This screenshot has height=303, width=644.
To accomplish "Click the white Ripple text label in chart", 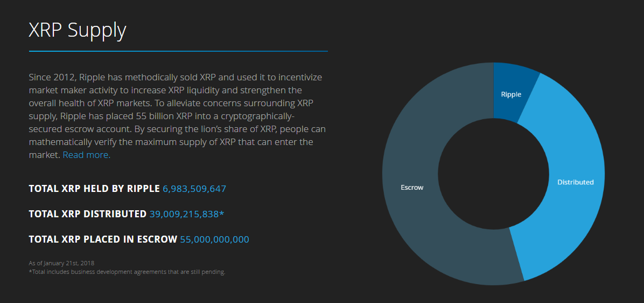I will [511, 94].
